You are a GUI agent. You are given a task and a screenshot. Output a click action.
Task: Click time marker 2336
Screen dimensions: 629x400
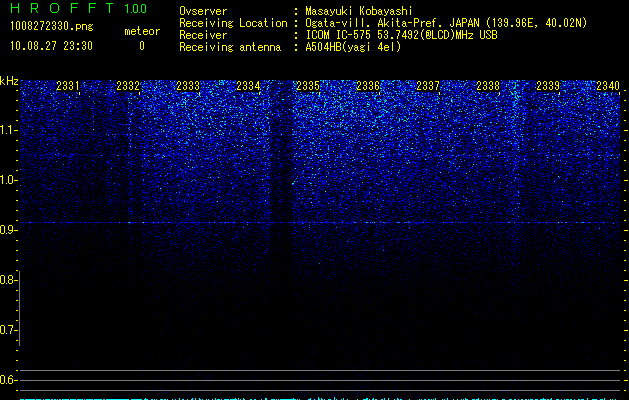[368, 86]
